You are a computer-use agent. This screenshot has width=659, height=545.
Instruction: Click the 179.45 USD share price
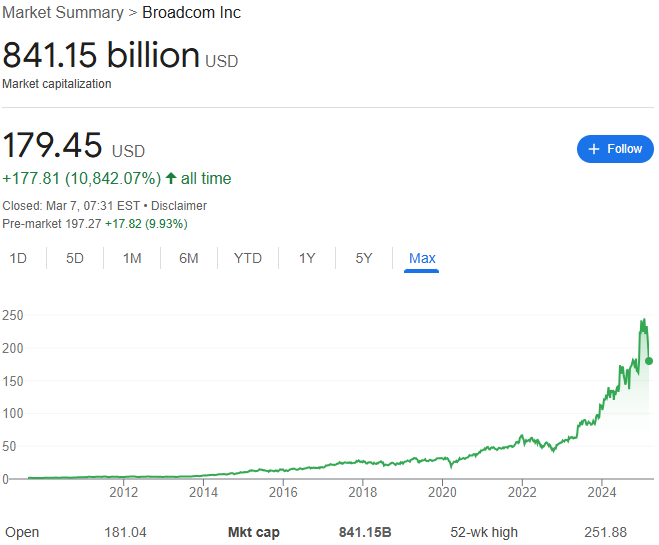pyautogui.click(x=53, y=146)
